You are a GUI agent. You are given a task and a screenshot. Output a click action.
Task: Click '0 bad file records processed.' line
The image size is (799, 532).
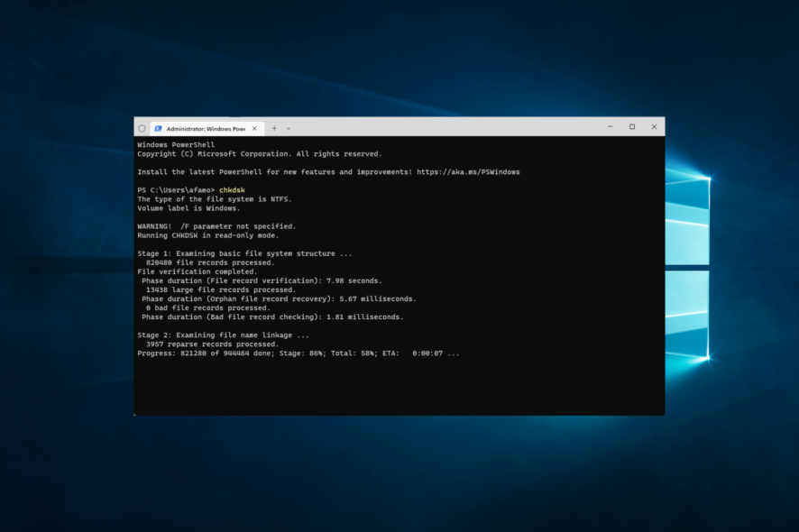point(208,307)
